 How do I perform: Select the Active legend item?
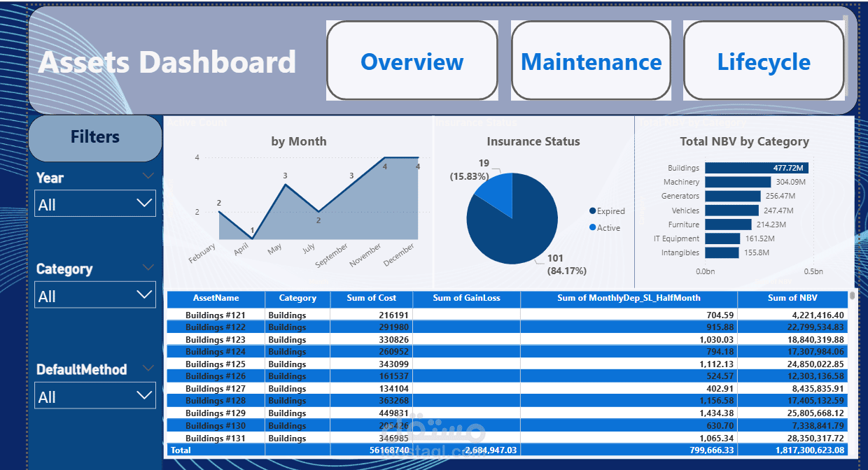pyautogui.click(x=605, y=228)
